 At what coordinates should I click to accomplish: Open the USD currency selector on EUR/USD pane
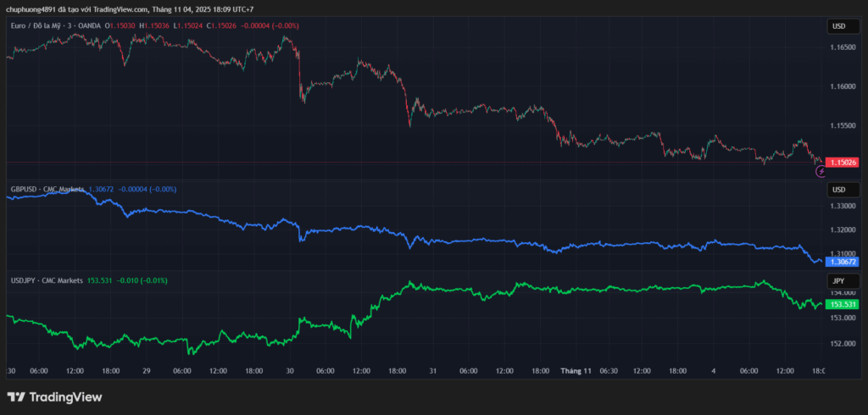[838, 26]
